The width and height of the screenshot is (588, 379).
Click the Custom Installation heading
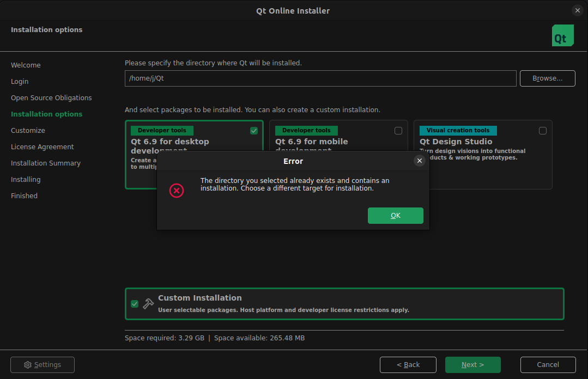tap(200, 298)
